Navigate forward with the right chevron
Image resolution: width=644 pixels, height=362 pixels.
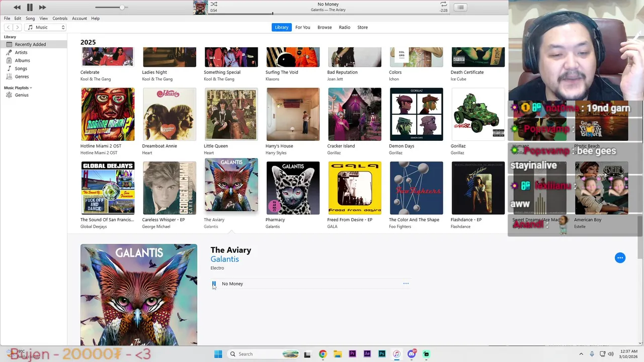coord(18,27)
